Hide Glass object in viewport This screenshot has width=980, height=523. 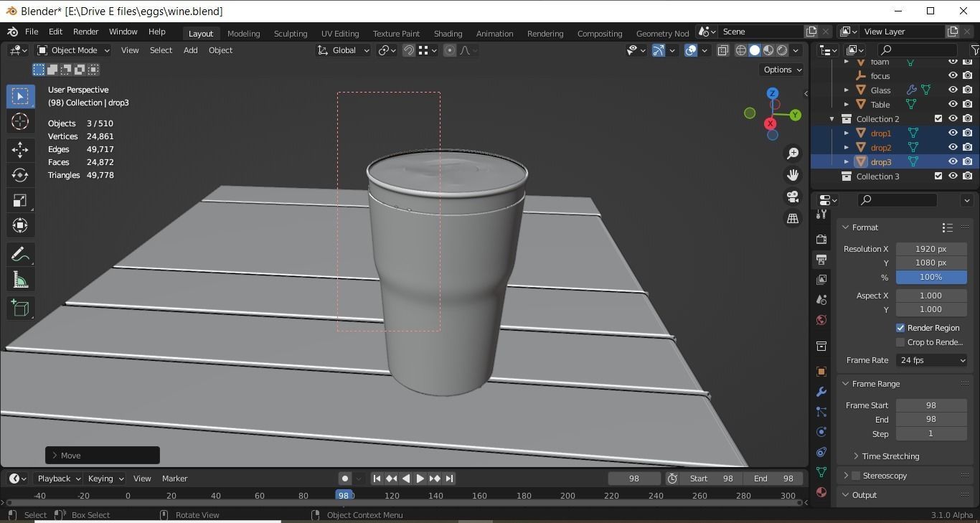point(953,90)
